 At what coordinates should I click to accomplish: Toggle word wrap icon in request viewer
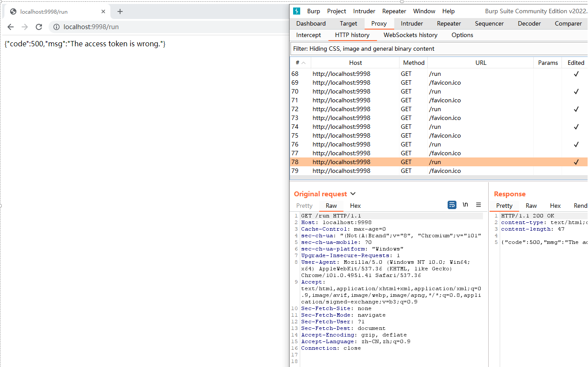452,205
